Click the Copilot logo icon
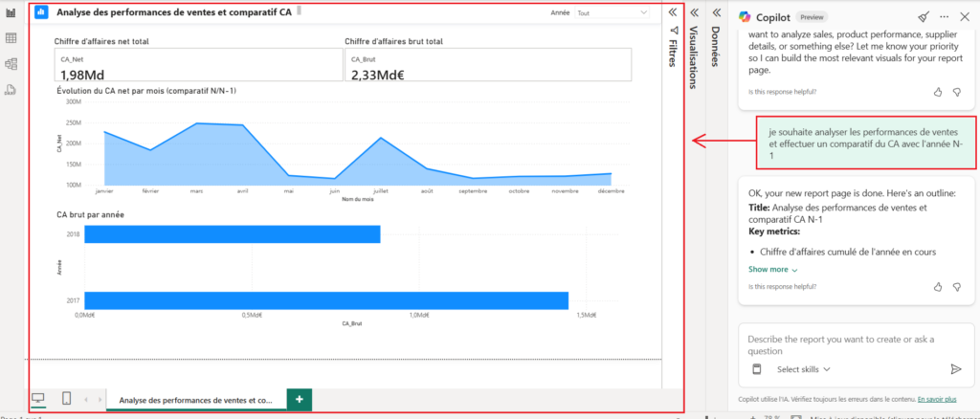980x419 pixels. click(745, 17)
